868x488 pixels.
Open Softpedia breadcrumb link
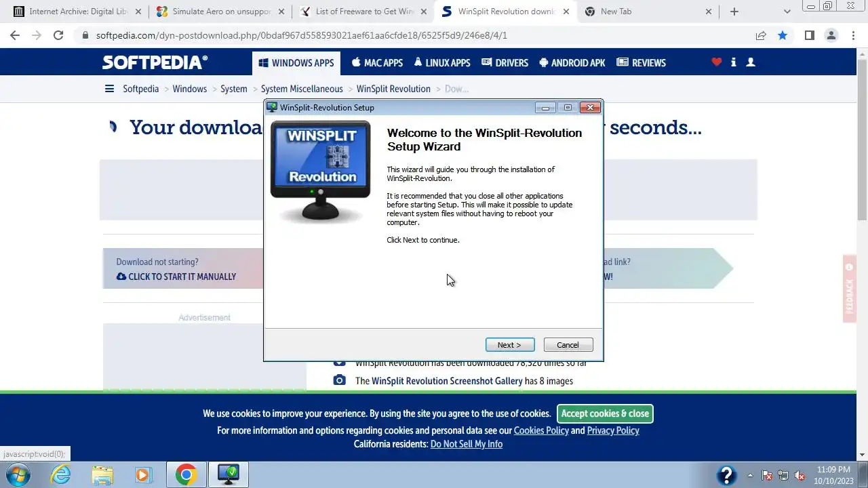(141, 89)
